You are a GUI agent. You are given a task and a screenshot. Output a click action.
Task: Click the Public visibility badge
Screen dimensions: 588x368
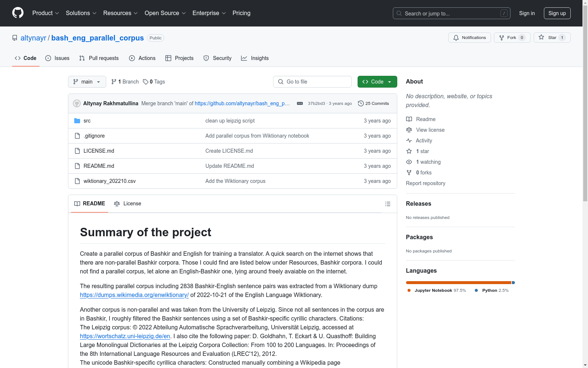155,38
